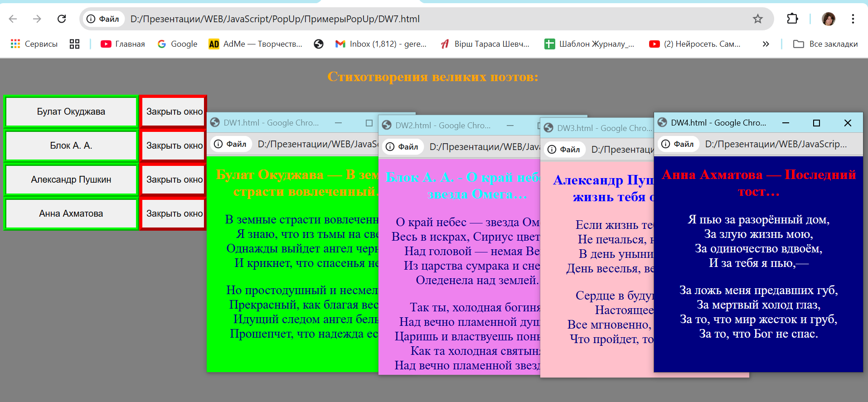
Task: Open the Все закладки folder
Action: 825,44
